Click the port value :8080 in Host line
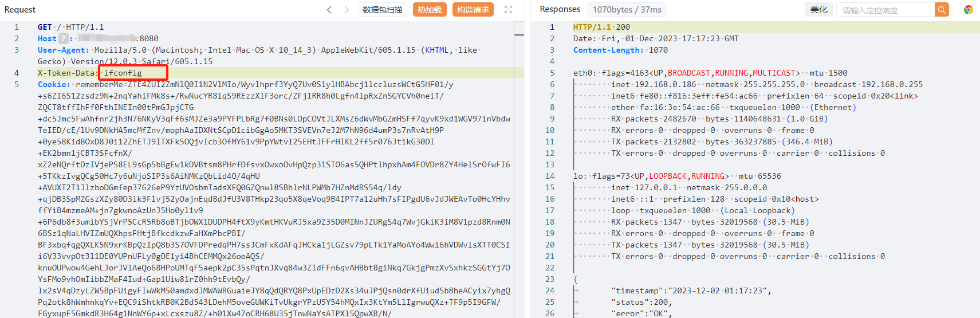 pos(147,38)
